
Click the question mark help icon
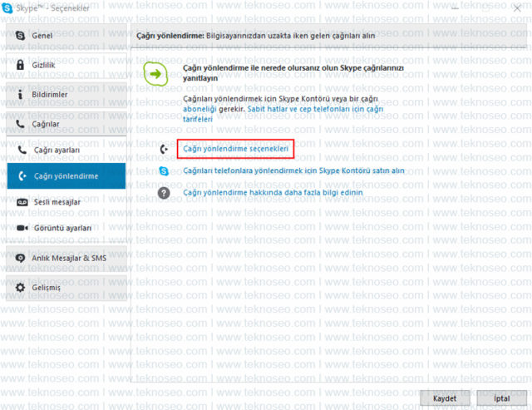point(164,193)
